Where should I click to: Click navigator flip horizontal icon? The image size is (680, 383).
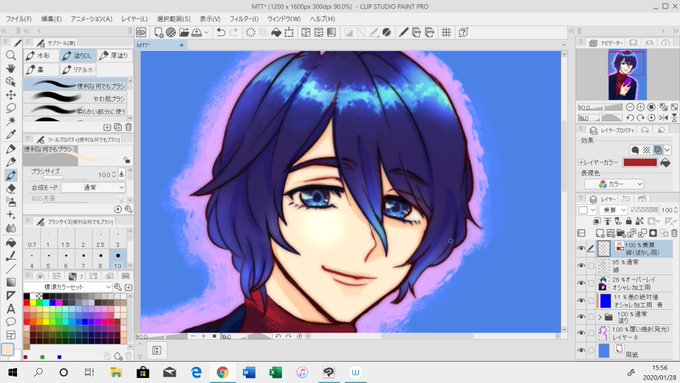664,118
